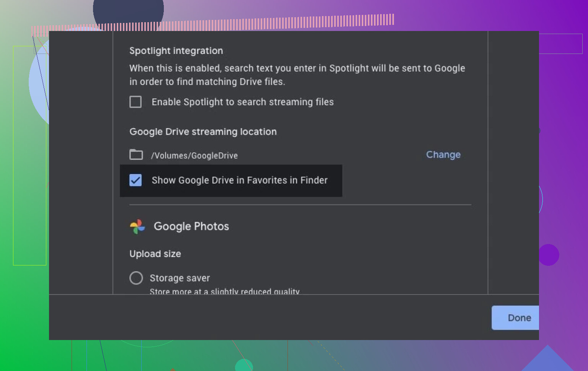Click the Change streaming location link
This screenshot has height=371, width=588.
[443, 155]
